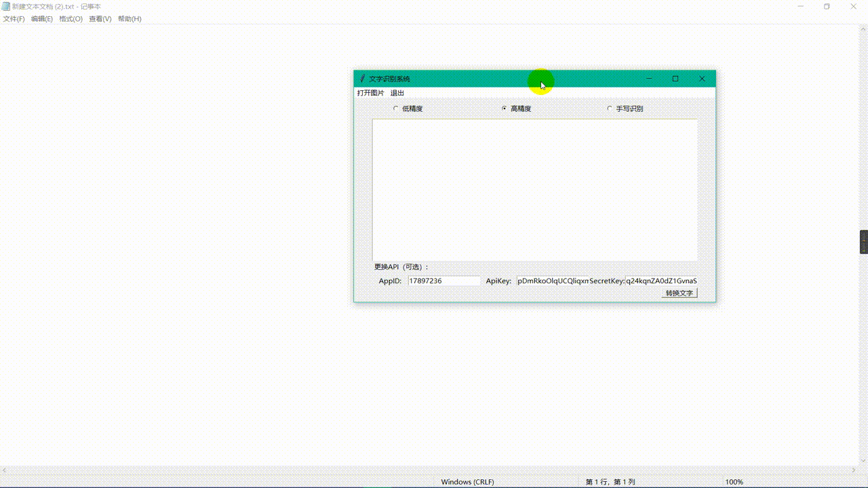Click the ApiKey: label text

pos(498,281)
